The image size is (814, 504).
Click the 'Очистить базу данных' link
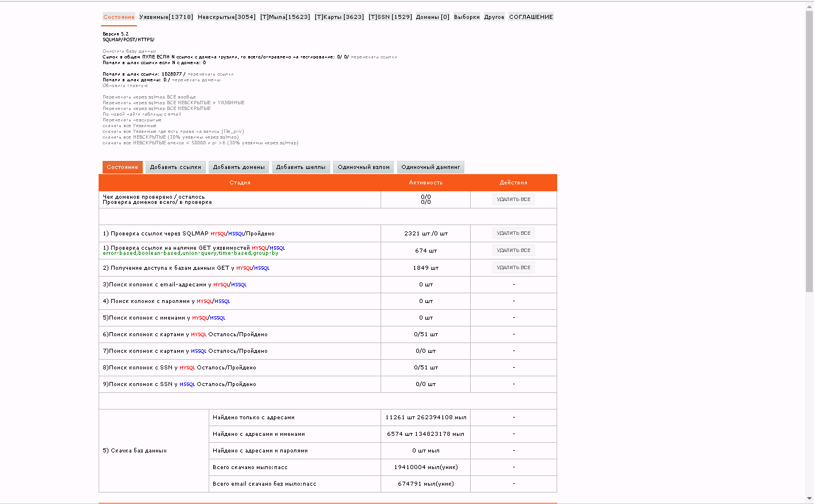(x=130, y=52)
